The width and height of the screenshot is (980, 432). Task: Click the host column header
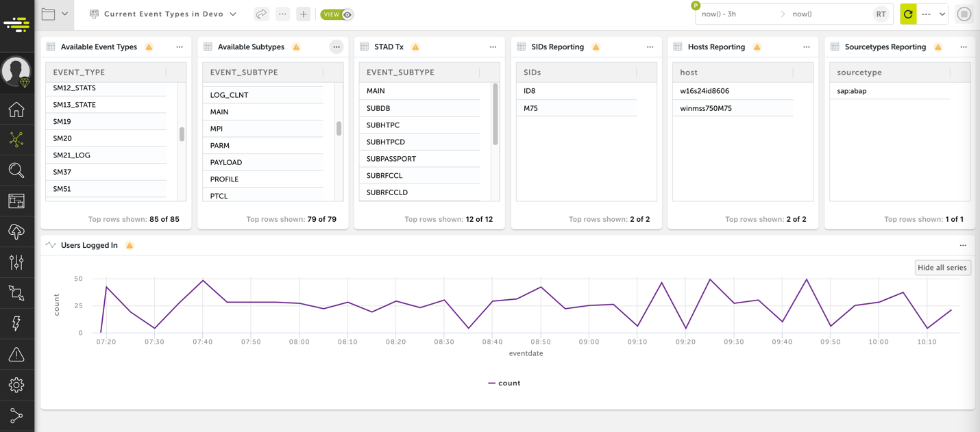(x=733, y=72)
